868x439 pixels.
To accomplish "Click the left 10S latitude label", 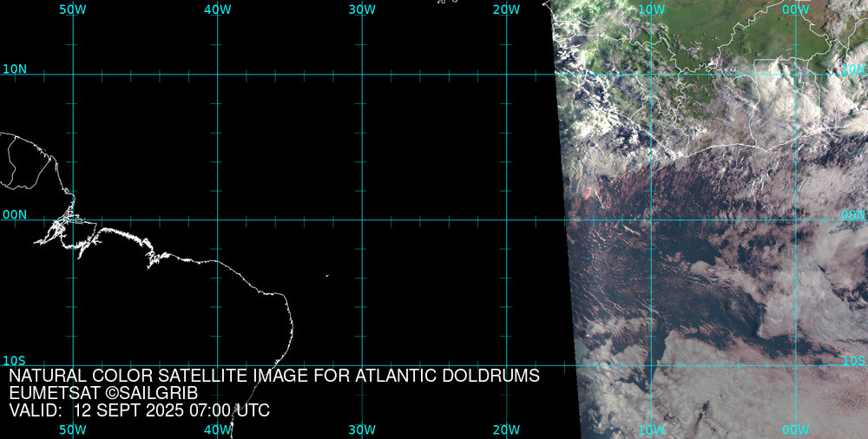I will click(15, 361).
